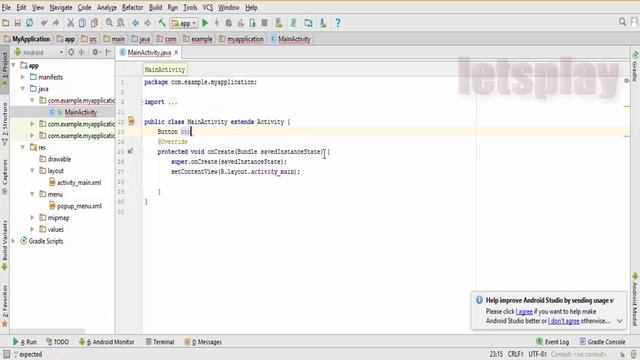Viewport: 640px width, 360px height.
Task: Click the scroll-from-source icon in Project panel
Action: coord(71,52)
